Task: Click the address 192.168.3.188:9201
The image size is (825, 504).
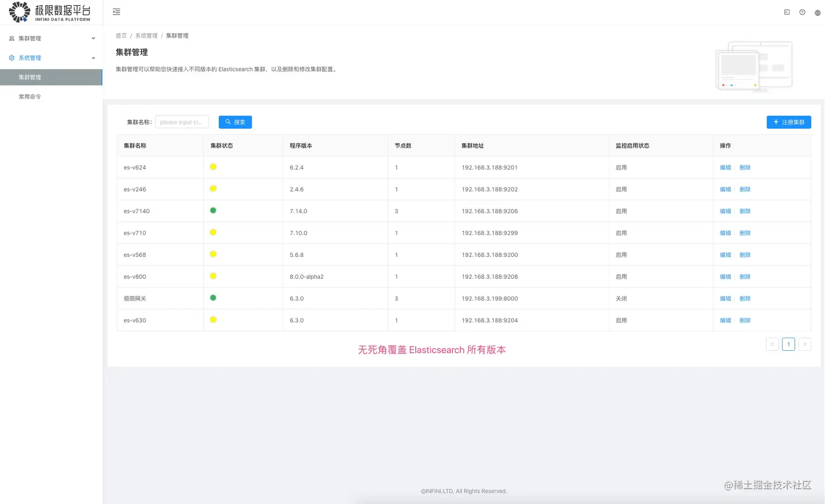Action: 489,167
